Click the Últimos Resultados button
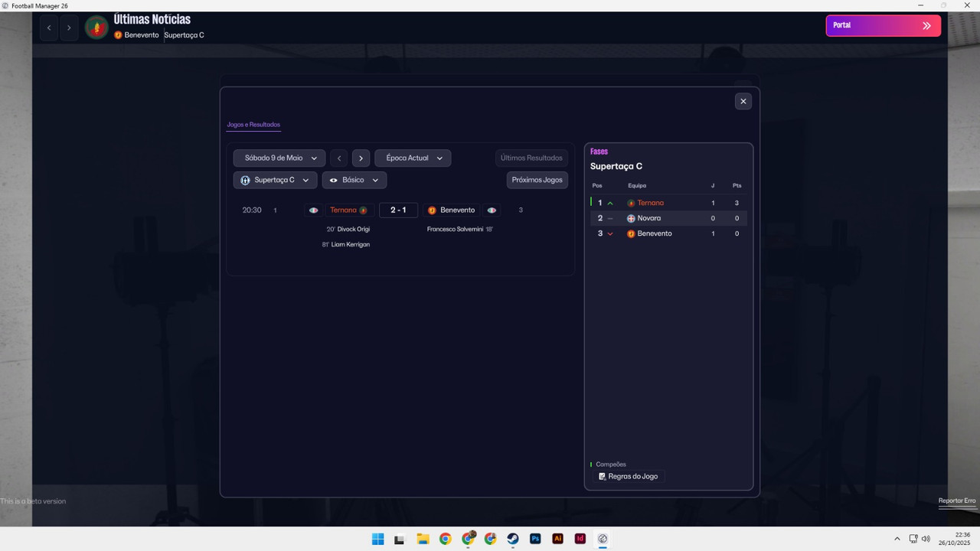980x551 pixels. pyautogui.click(x=531, y=158)
